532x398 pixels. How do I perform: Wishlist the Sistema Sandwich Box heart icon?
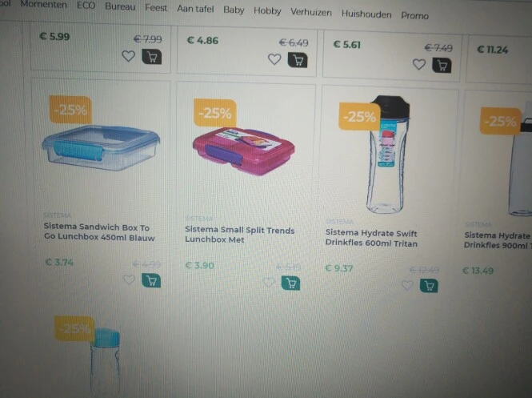click(x=129, y=279)
